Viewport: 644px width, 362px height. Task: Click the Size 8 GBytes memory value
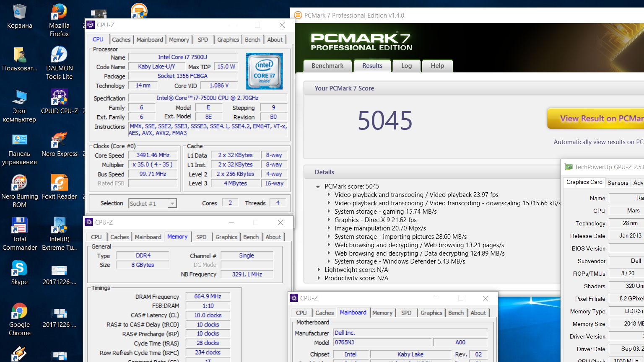point(143,265)
